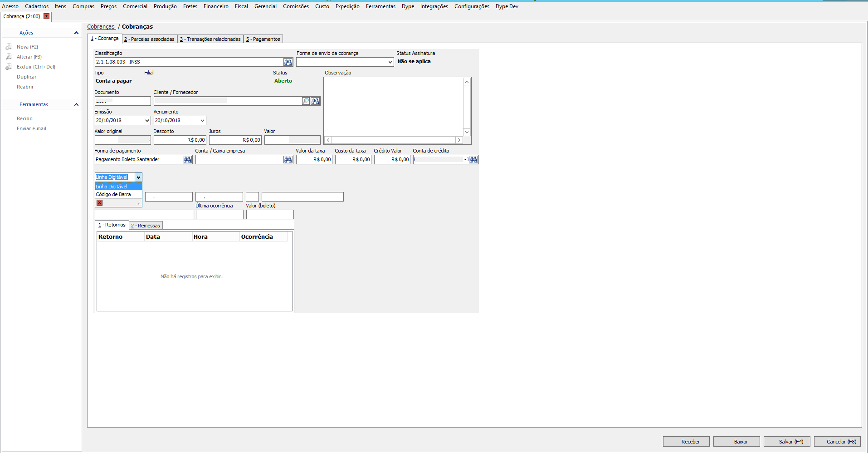
Task: Click the Observação scrollbar up arrow
Action: [467, 82]
